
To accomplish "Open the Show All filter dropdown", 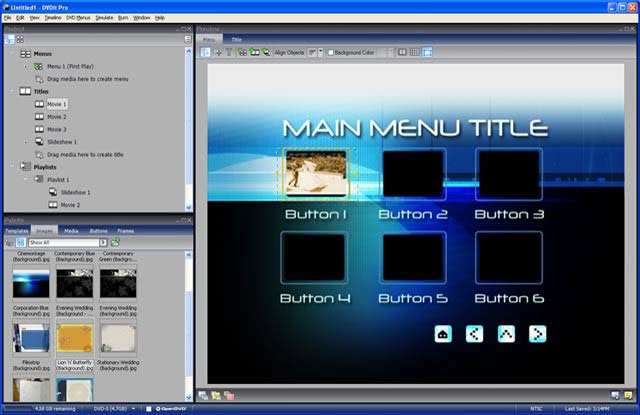I will point(103,241).
